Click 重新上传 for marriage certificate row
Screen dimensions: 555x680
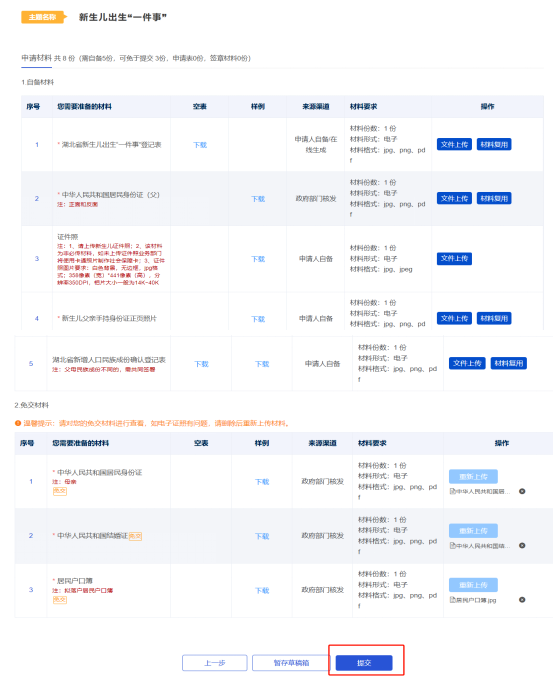pos(473,531)
